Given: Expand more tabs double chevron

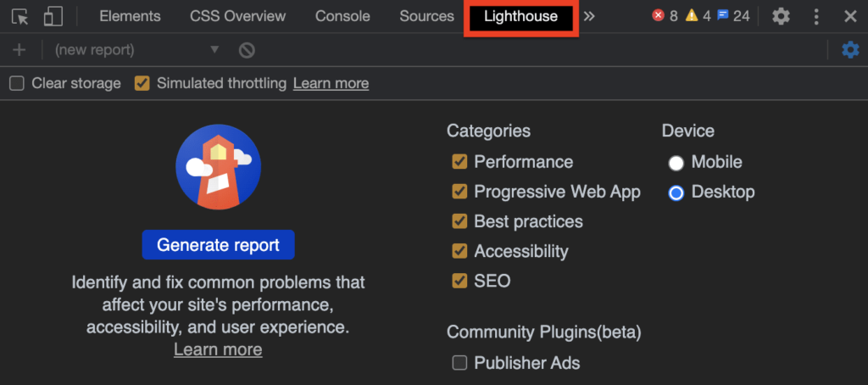Looking at the screenshot, I should (589, 16).
